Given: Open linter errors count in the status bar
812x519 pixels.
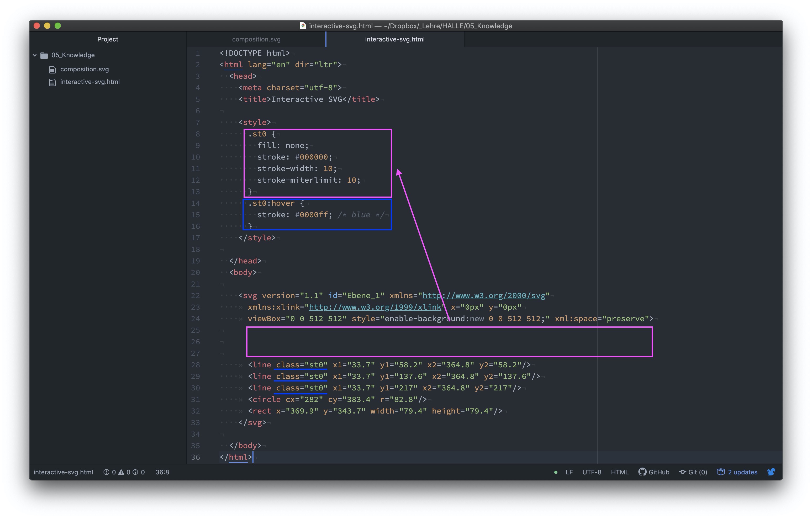Looking at the screenshot, I should (110, 472).
